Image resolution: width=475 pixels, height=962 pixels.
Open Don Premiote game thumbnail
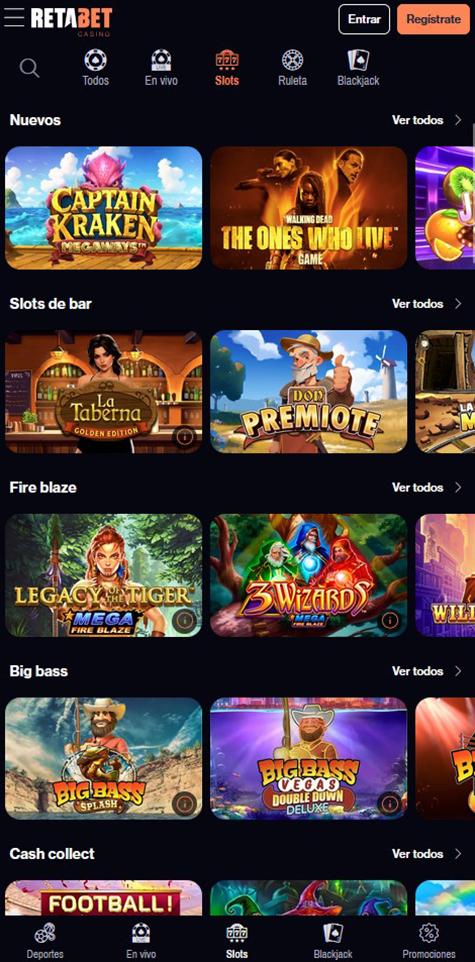coord(309,391)
